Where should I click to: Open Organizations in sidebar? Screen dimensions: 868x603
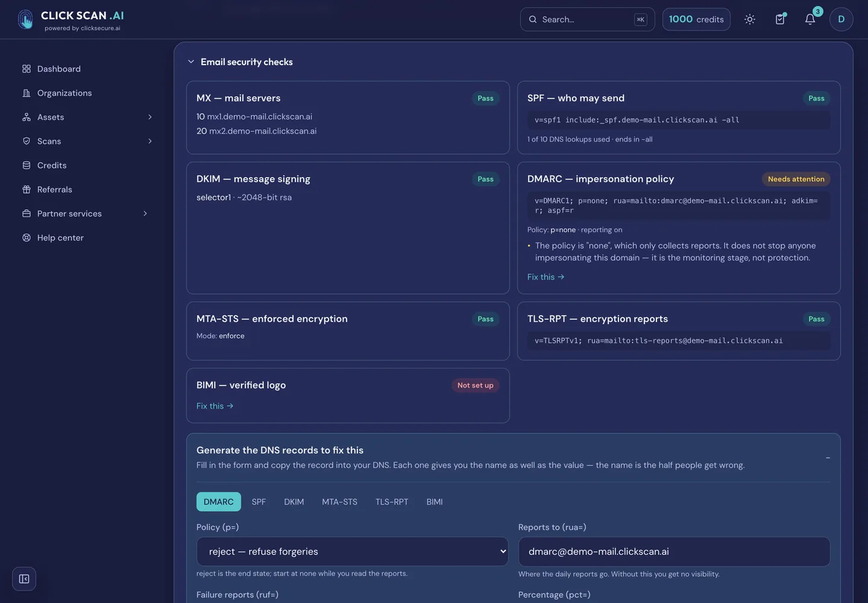tap(64, 93)
